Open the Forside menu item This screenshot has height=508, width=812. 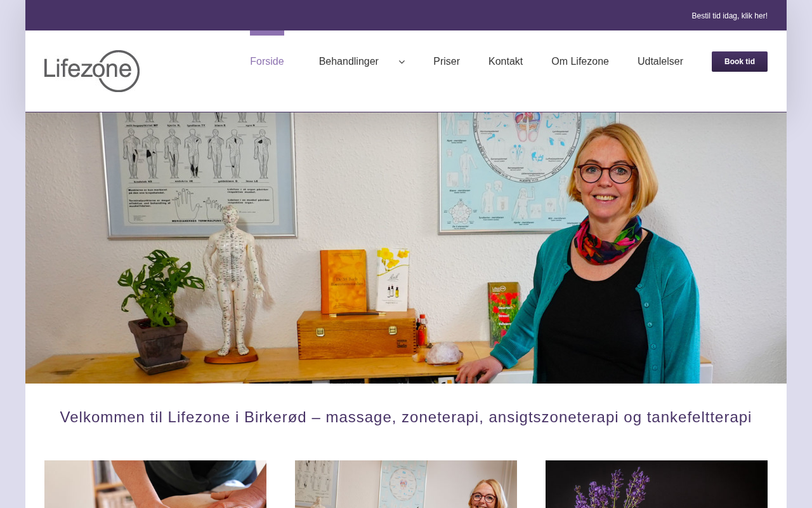[267, 62]
